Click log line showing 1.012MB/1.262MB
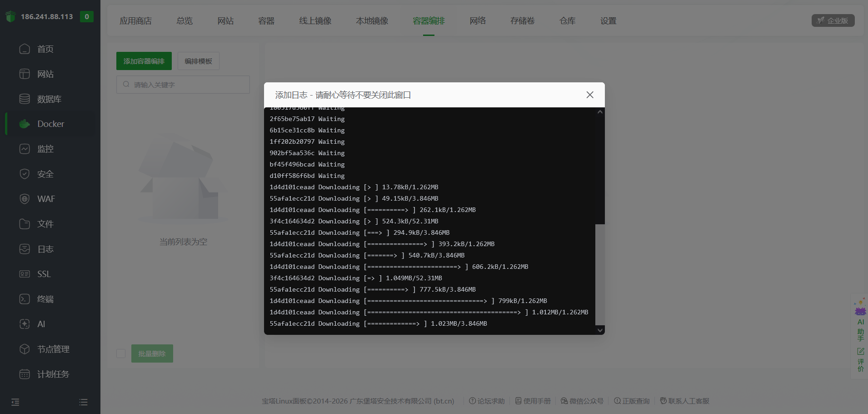Viewport: 868px width, 414px height. point(429,312)
